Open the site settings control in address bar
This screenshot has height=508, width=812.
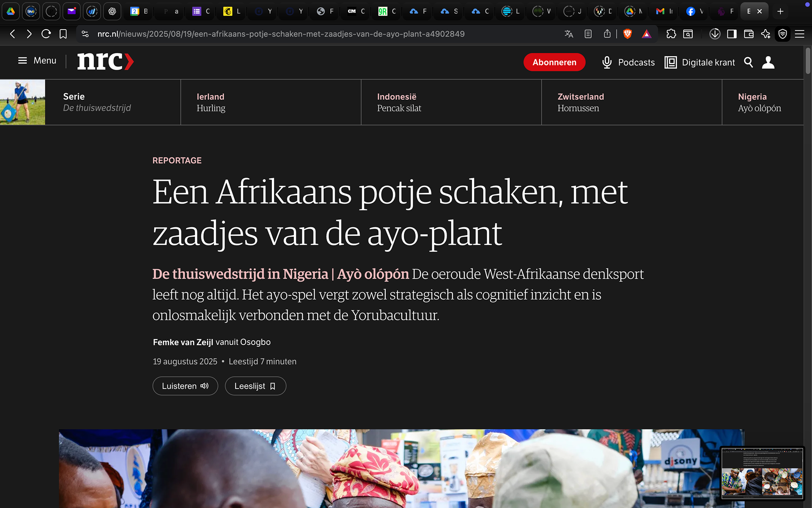tap(85, 34)
